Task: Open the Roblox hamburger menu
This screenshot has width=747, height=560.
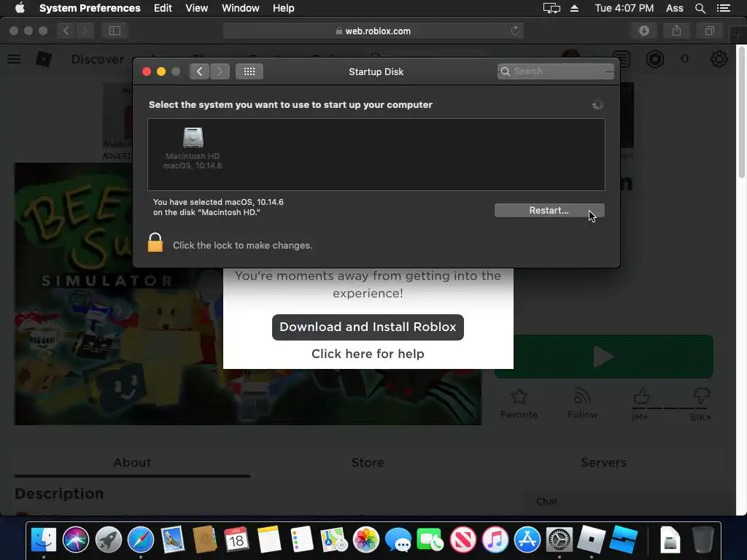Action: 14,59
